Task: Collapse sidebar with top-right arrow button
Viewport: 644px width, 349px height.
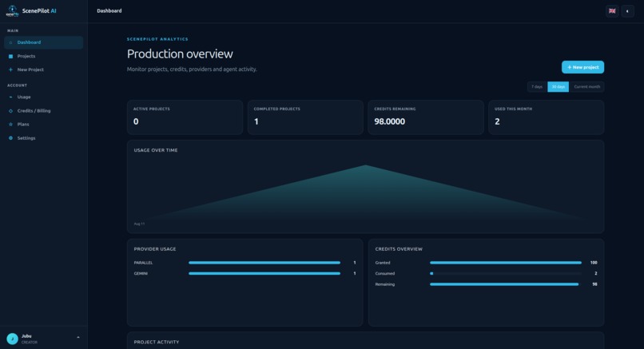Action: click(x=627, y=11)
